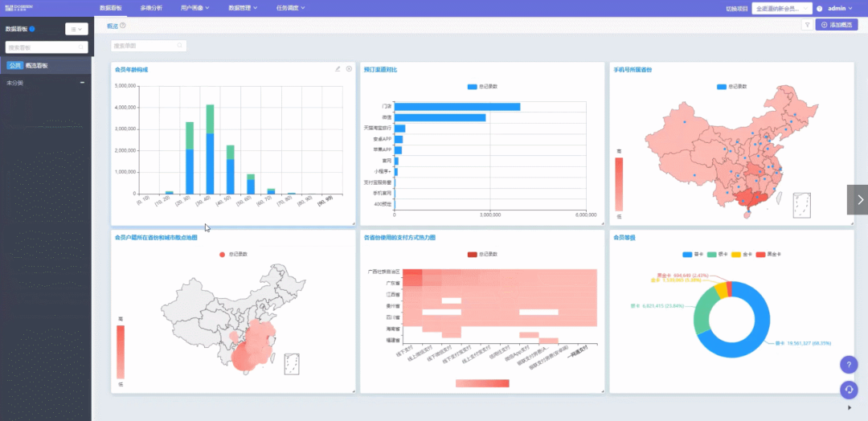Click the 高-低 color scale on 手机号所属省份 map
This screenshot has width=868, height=421.
point(619,183)
